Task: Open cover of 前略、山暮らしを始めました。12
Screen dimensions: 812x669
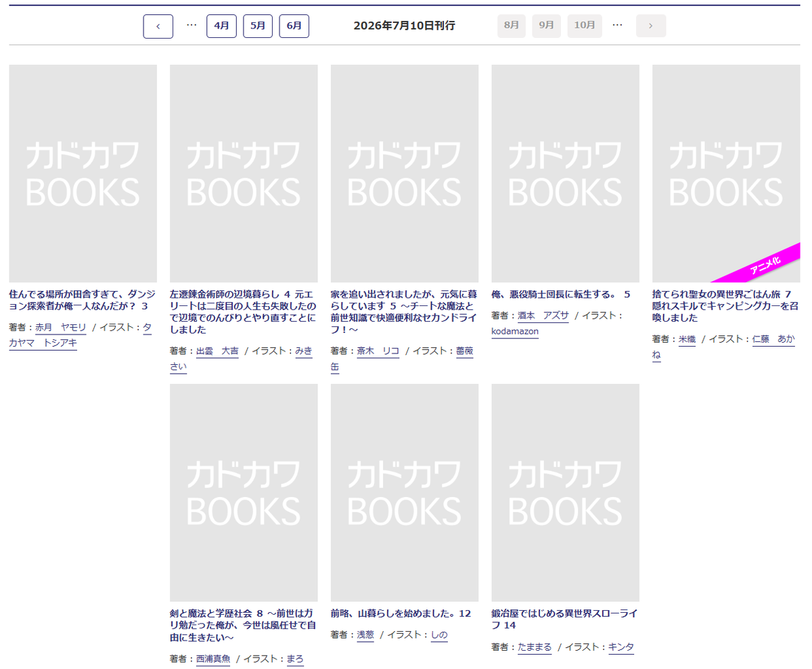Action: pyautogui.click(x=405, y=492)
